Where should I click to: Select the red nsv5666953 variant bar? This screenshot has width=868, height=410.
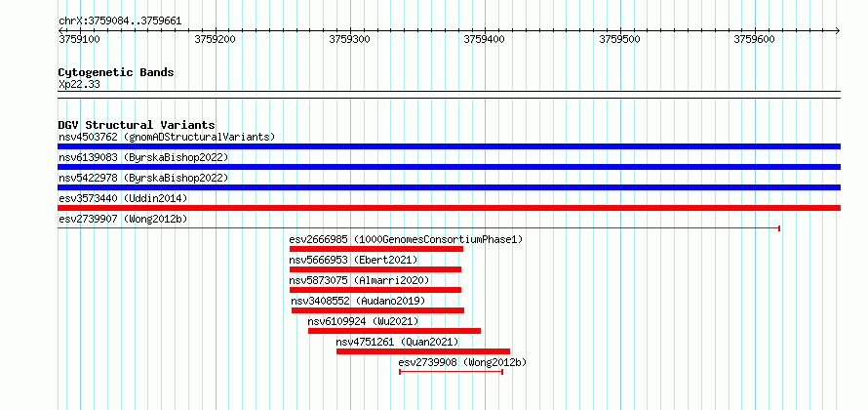click(375, 269)
